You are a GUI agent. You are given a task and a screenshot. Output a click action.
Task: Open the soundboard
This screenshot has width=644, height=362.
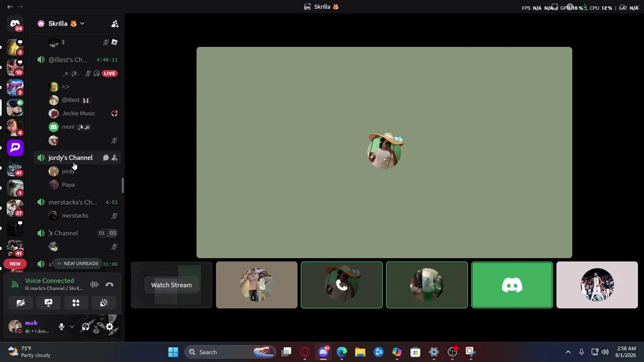coord(104,303)
